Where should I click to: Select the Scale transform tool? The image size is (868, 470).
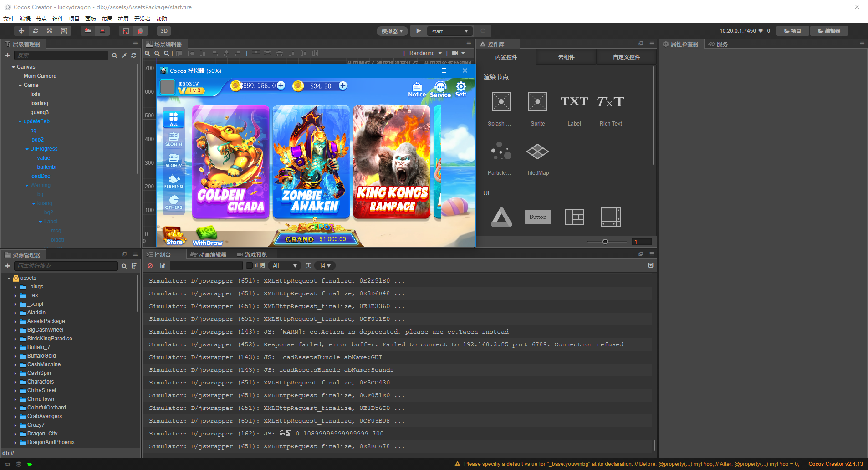(49, 31)
